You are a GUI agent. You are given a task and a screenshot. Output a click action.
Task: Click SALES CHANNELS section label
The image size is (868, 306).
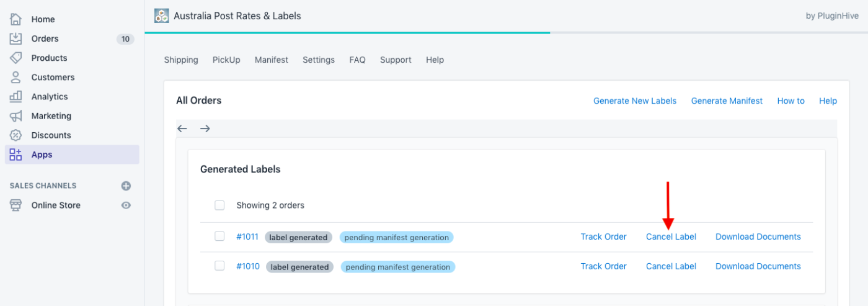point(43,186)
